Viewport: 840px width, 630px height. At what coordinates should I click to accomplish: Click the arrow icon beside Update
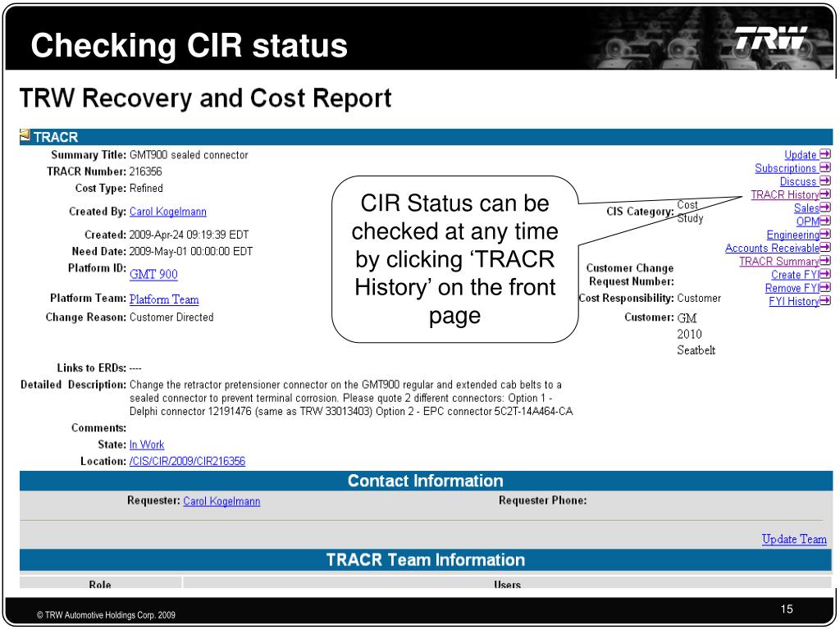click(825, 154)
